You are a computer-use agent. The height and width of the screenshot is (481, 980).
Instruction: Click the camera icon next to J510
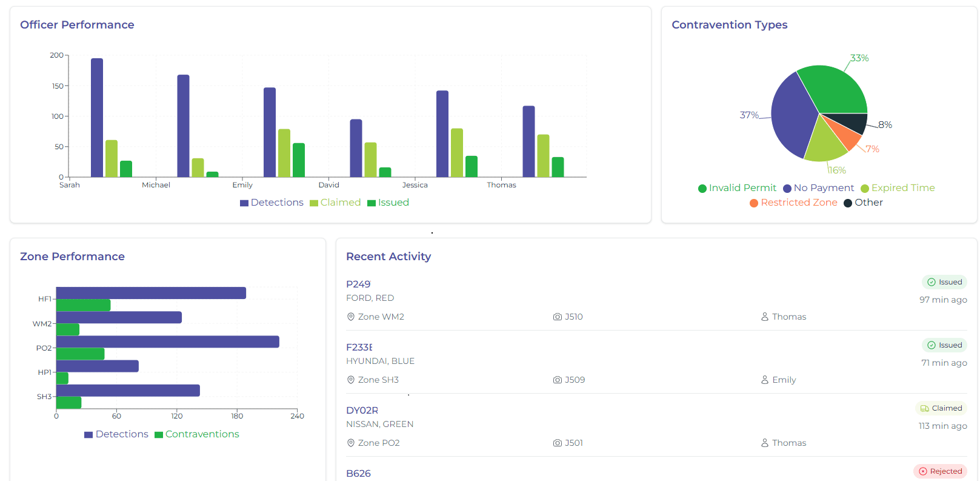[558, 317]
